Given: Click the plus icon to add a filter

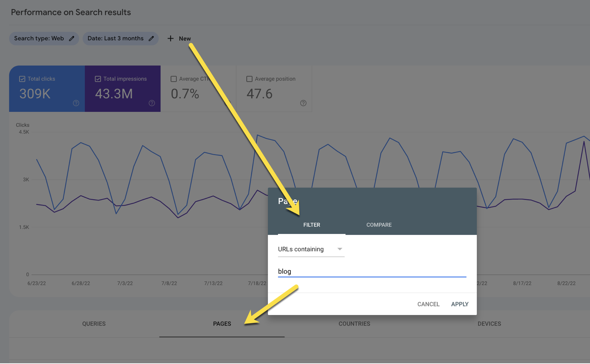Looking at the screenshot, I should click(171, 39).
